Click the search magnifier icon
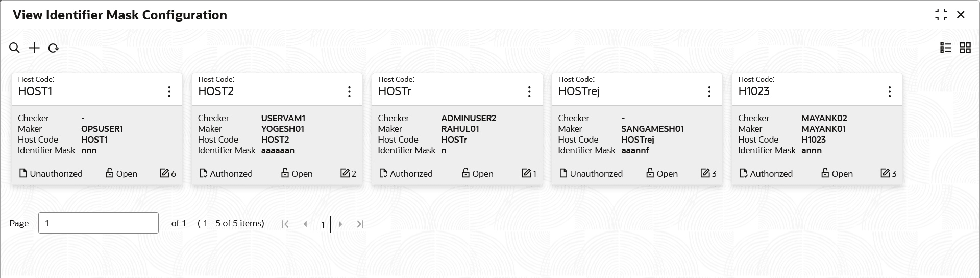This screenshot has width=980, height=278. pos(14,48)
